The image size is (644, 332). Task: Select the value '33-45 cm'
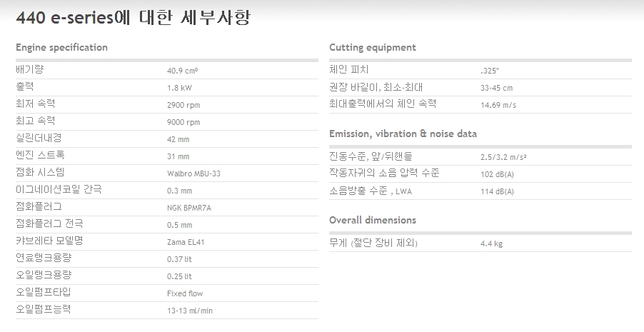496,88
